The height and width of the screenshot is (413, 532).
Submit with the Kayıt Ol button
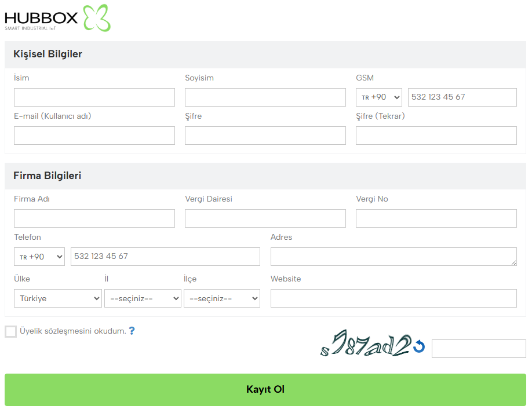click(265, 390)
